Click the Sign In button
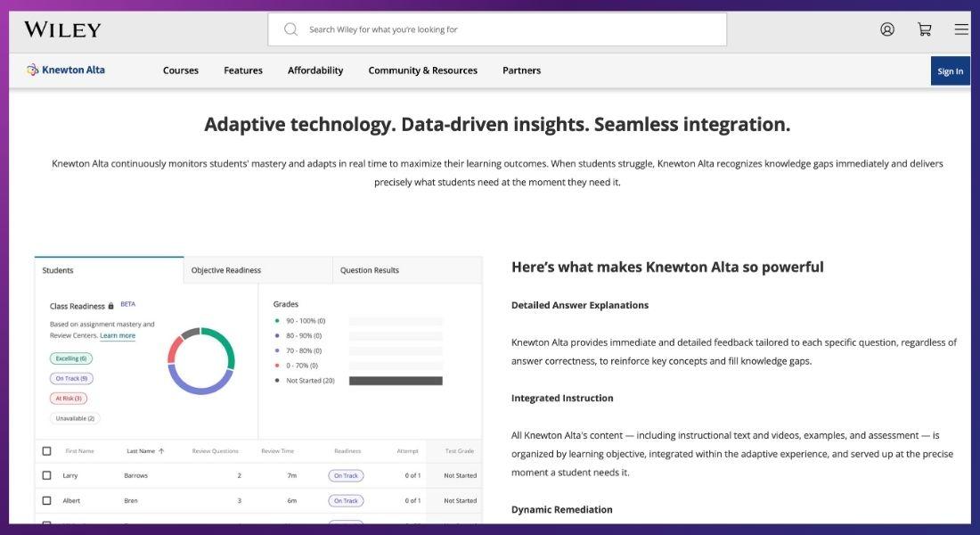The height and width of the screenshot is (535, 980). click(x=950, y=71)
